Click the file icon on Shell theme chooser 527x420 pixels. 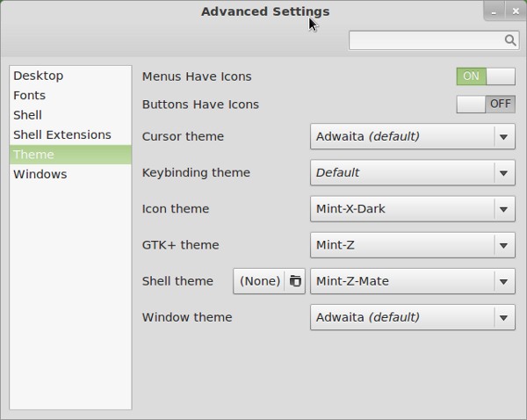[295, 281]
